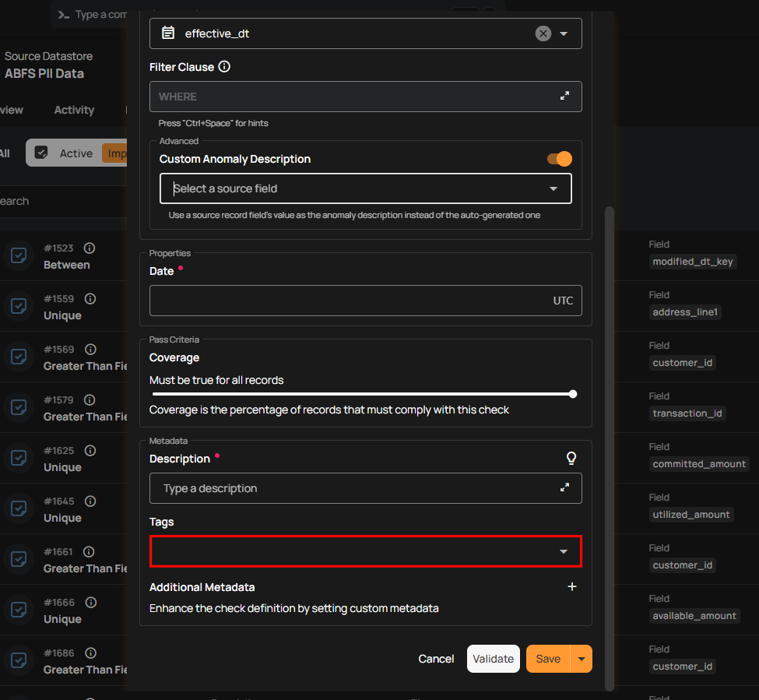Expand the Save button options arrow
759x700 pixels.
pos(582,659)
